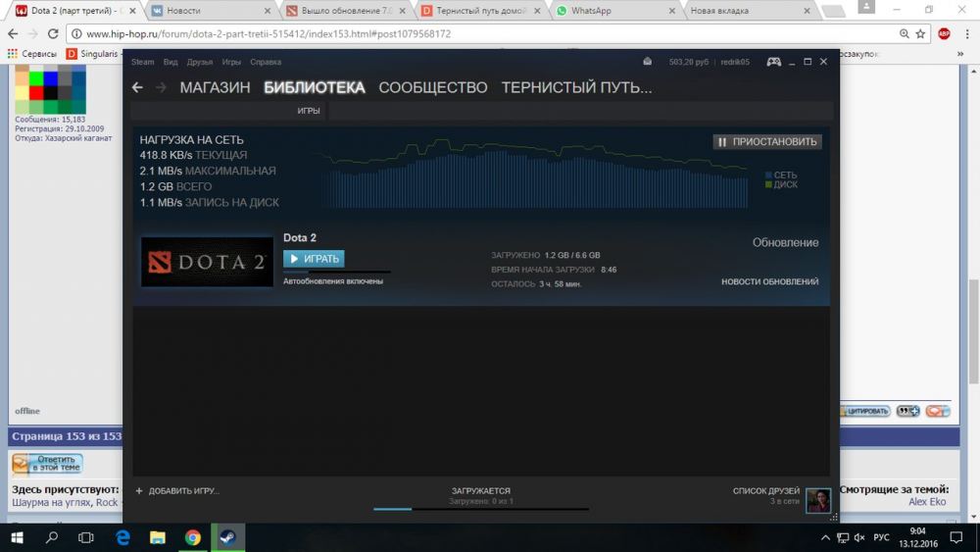This screenshot has height=552, width=980.
Task: Click Chrome back button
Action: [x=13, y=33]
